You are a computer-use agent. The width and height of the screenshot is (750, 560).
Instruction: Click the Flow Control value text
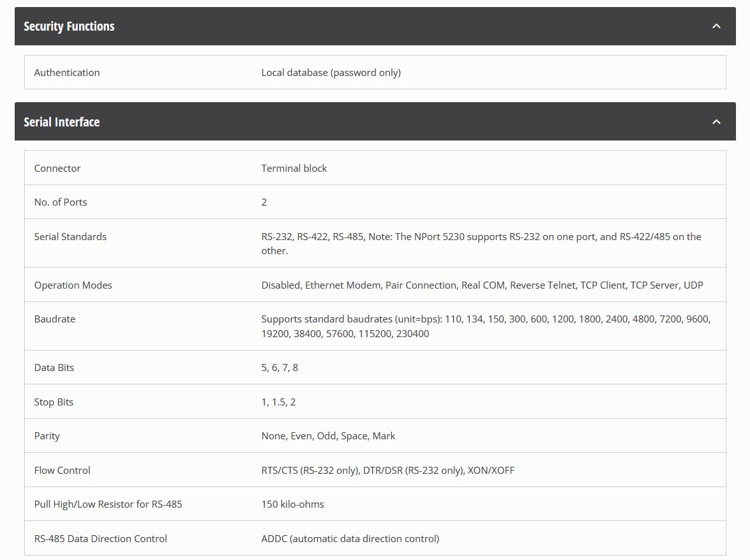pyautogui.click(x=387, y=470)
